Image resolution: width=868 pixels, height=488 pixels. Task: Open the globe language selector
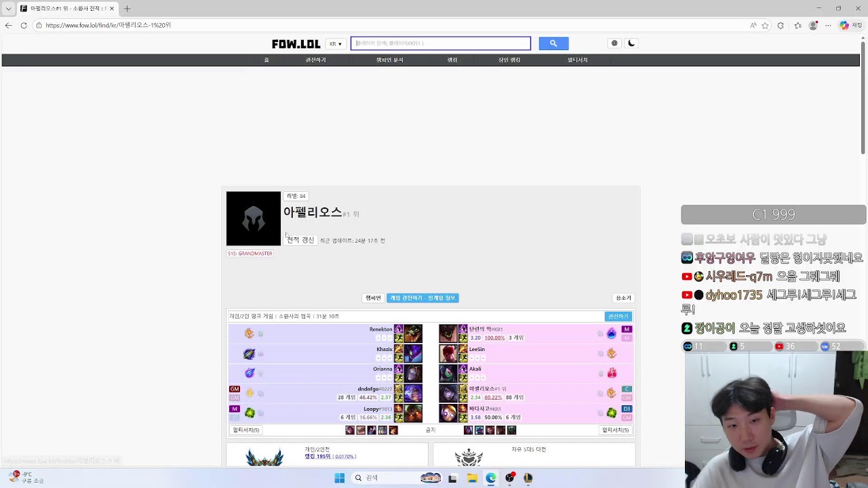click(x=614, y=43)
